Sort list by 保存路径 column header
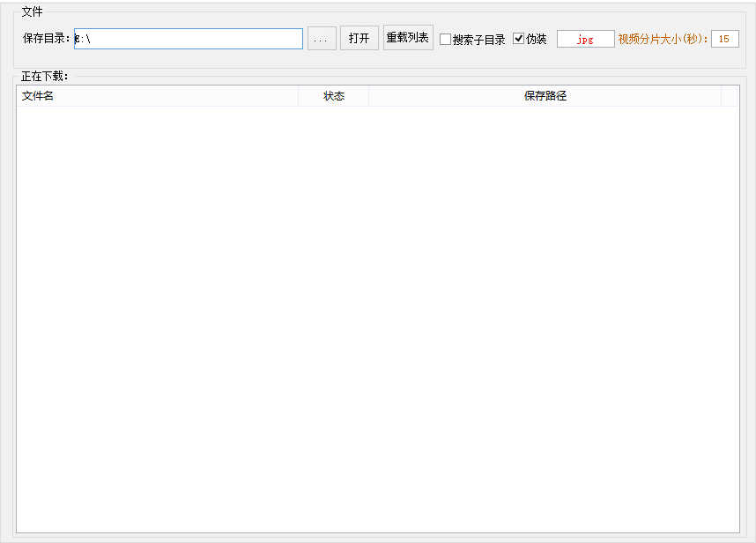 (x=545, y=96)
